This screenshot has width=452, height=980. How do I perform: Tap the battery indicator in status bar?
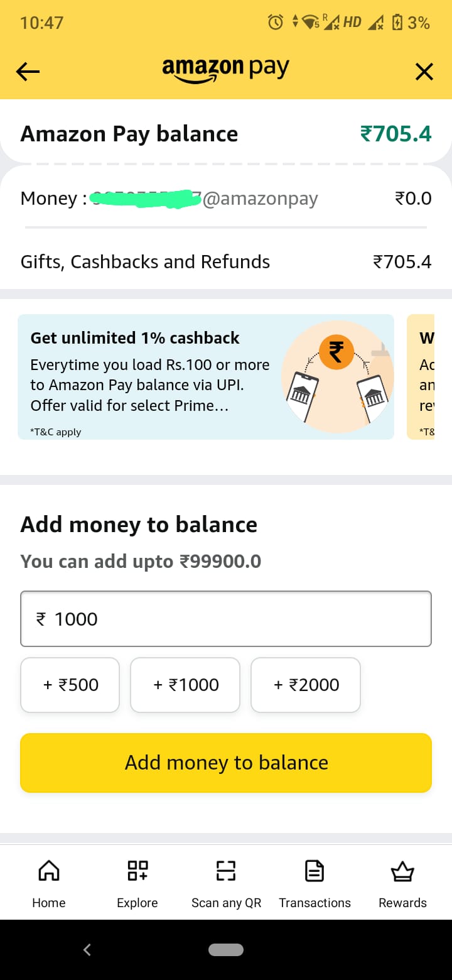[x=397, y=23]
